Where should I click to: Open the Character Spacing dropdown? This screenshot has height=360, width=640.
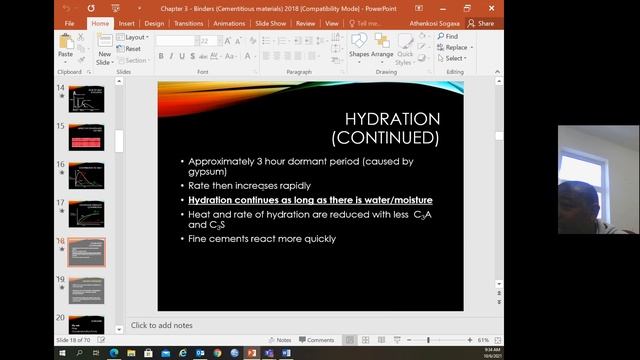click(215, 56)
